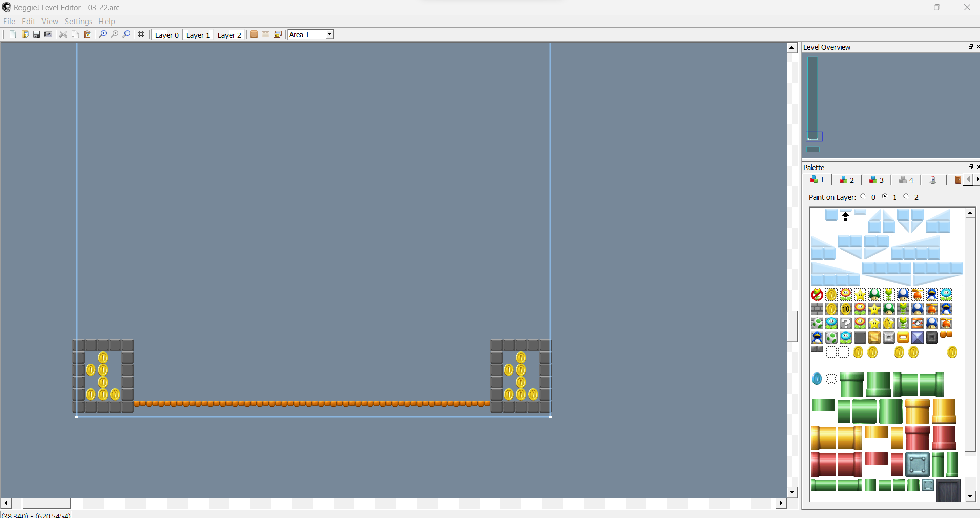Choose the dark wooden panel tile
Viewport: 980px width, 518px height.
coord(948,490)
